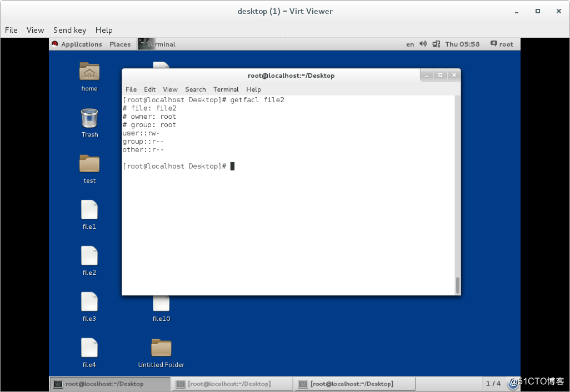Open the home folder desktop icon
570x392 pixels.
tap(89, 72)
